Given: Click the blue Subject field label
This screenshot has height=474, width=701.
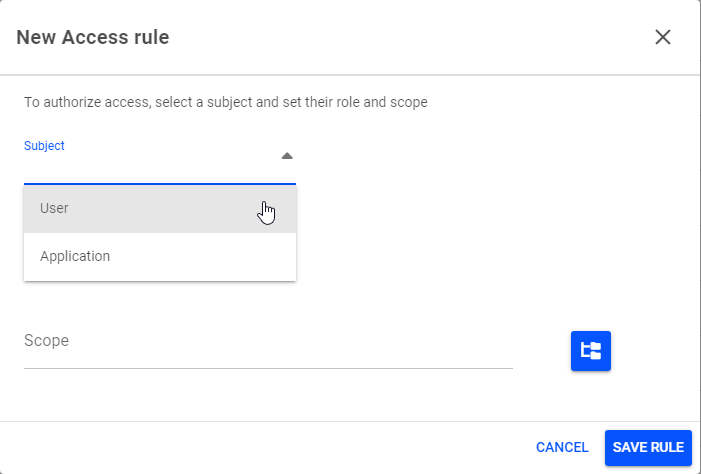Looking at the screenshot, I should point(44,146).
